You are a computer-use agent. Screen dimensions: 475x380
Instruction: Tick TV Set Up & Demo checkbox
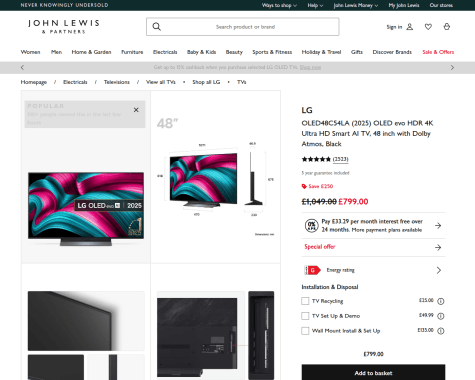point(305,316)
